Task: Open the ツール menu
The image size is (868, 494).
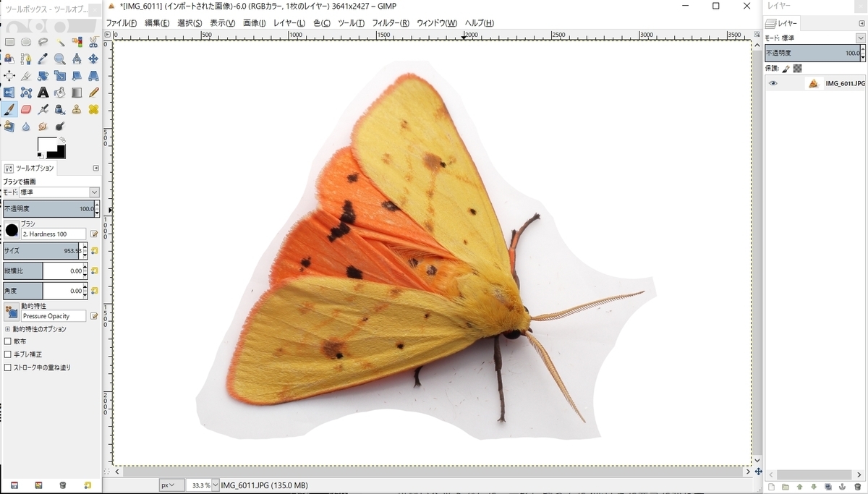Action: click(352, 23)
